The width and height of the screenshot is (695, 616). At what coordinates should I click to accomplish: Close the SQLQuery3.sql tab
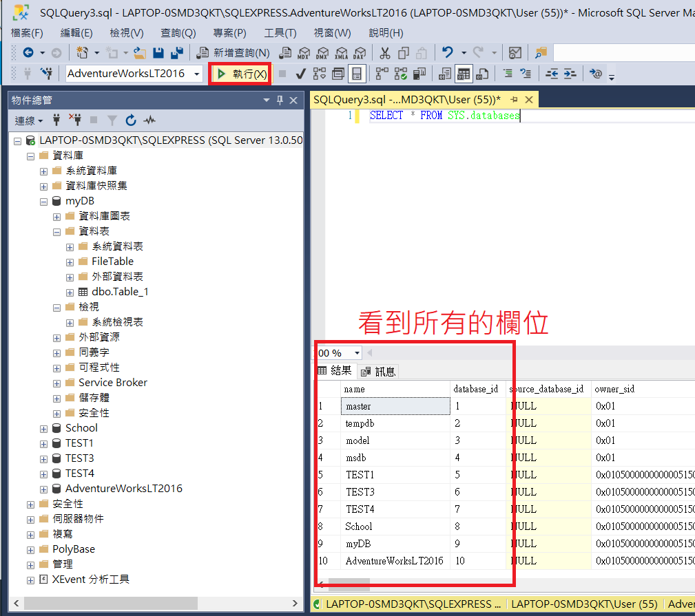(529, 100)
